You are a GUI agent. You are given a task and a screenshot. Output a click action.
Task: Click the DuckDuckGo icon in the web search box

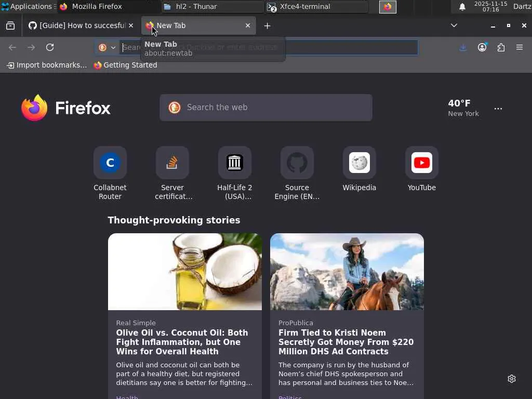click(x=175, y=108)
